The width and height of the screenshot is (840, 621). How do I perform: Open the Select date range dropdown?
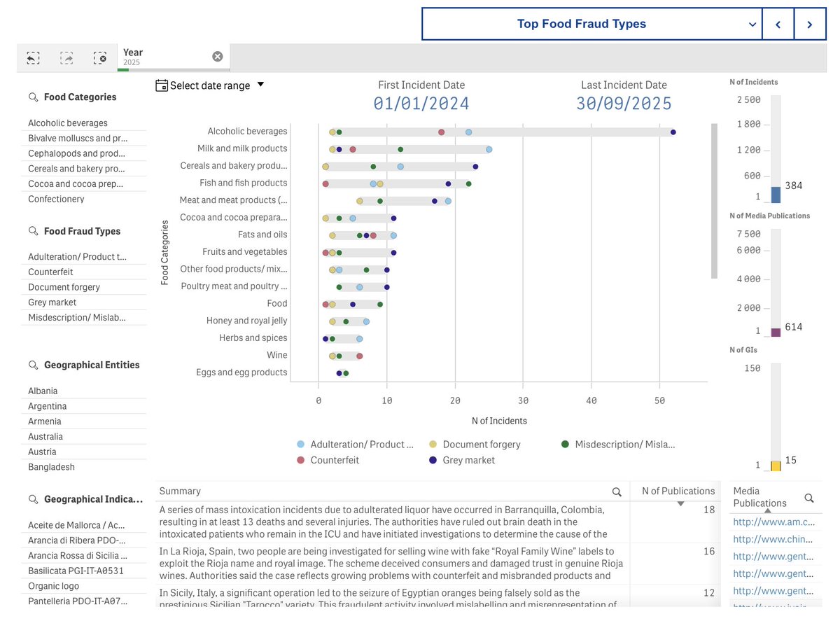pyautogui.click(x=260, y=85)
